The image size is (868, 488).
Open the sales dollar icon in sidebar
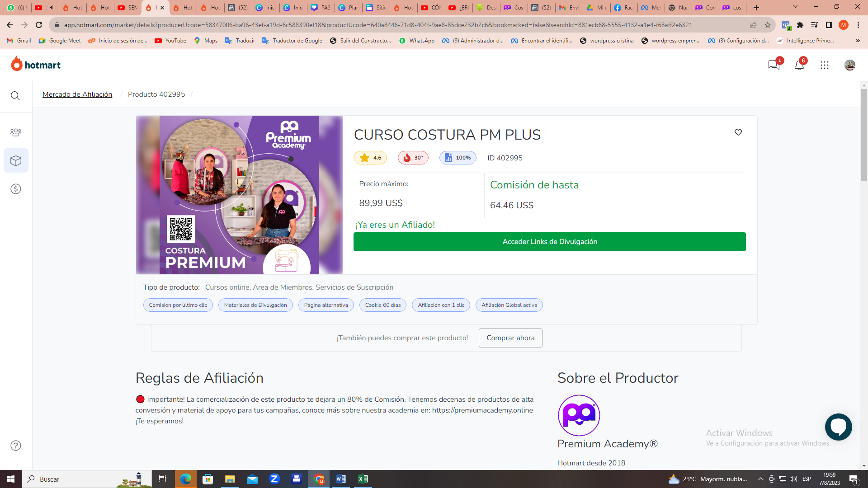coord(16,189)
